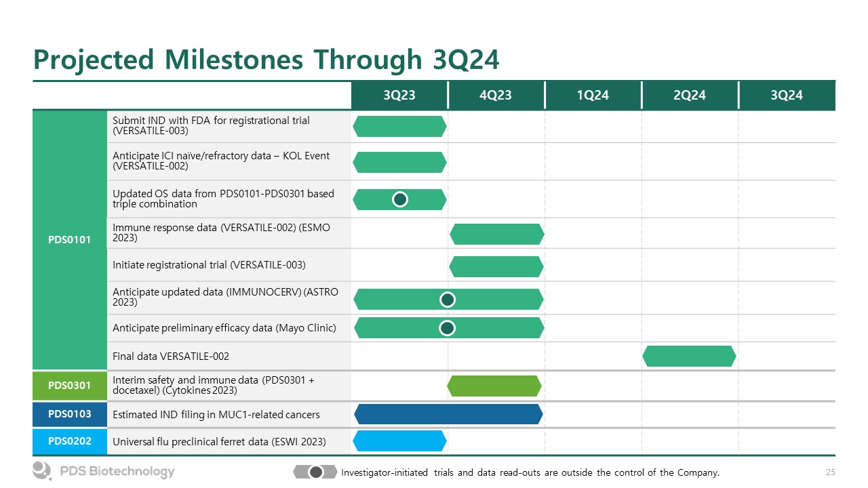This screenshot has width=868, height=488.
Task: Click the text 'Anticipate preliminary efficacy data (Mayo Clinic)'
Action: (224, 328)
